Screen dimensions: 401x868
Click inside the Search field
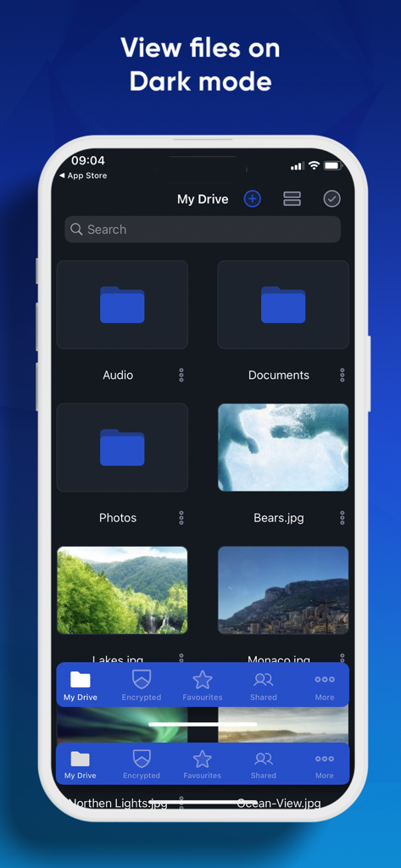tap(203, 229)
